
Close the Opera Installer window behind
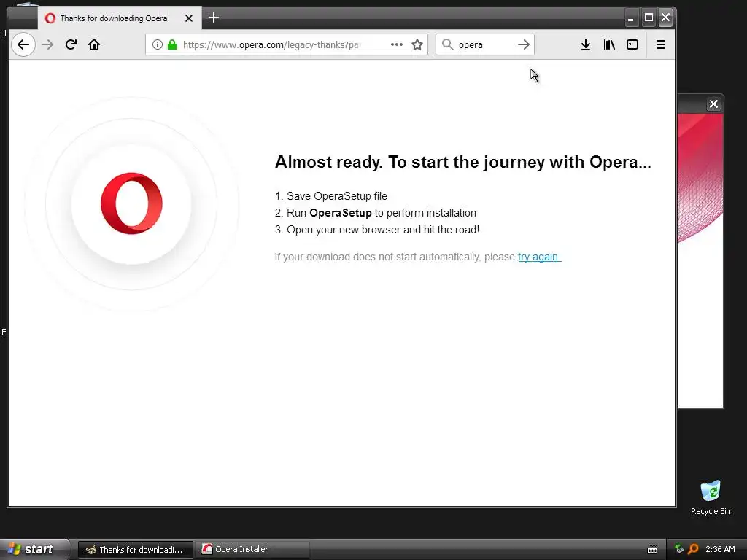coord(713,104)
